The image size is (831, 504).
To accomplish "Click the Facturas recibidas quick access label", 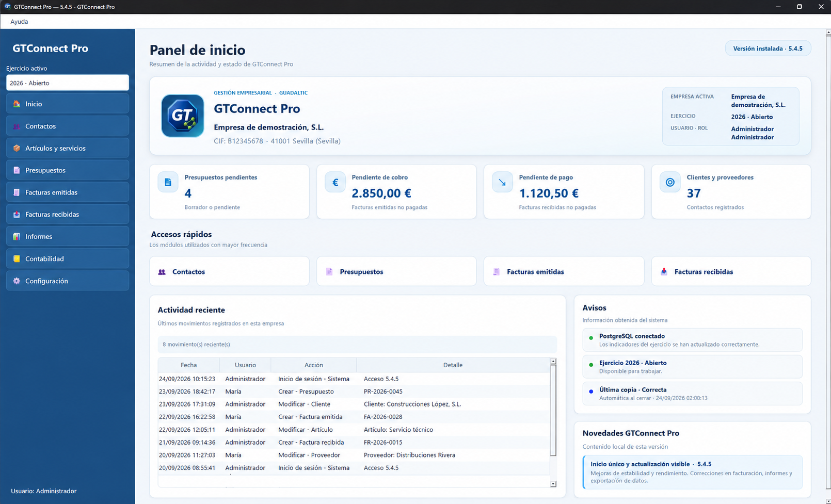I will (704, 272).
